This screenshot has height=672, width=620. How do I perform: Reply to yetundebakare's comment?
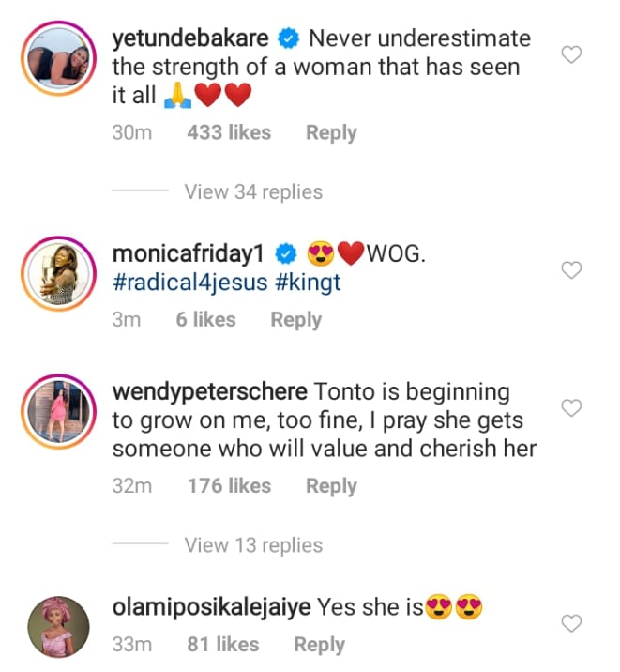(x=331, y=133)
